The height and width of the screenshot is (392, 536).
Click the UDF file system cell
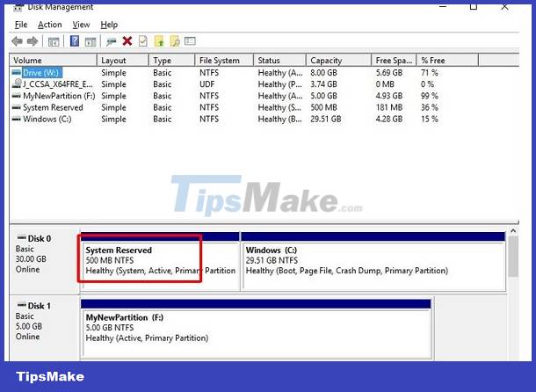[206, 84]
